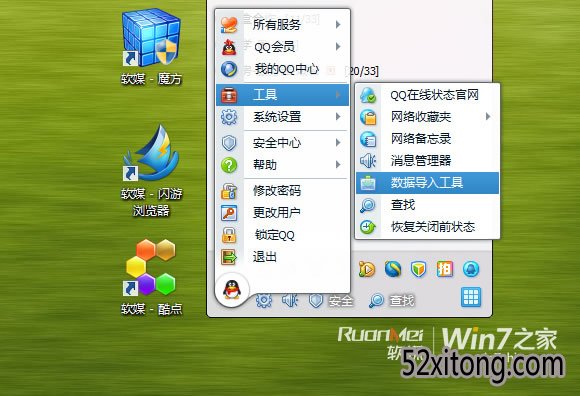Click the bottom bar settings gear icon

coord(264,300)
